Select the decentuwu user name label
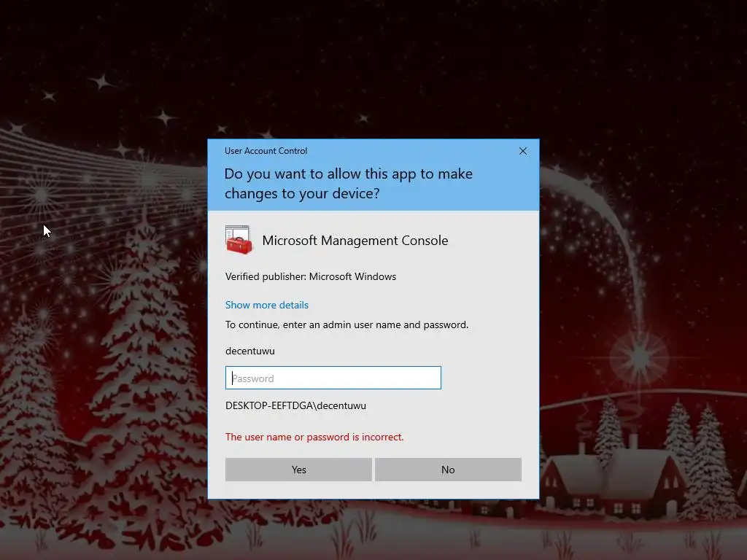This screenshot has height=560, width=747. [x=250, y=351]
